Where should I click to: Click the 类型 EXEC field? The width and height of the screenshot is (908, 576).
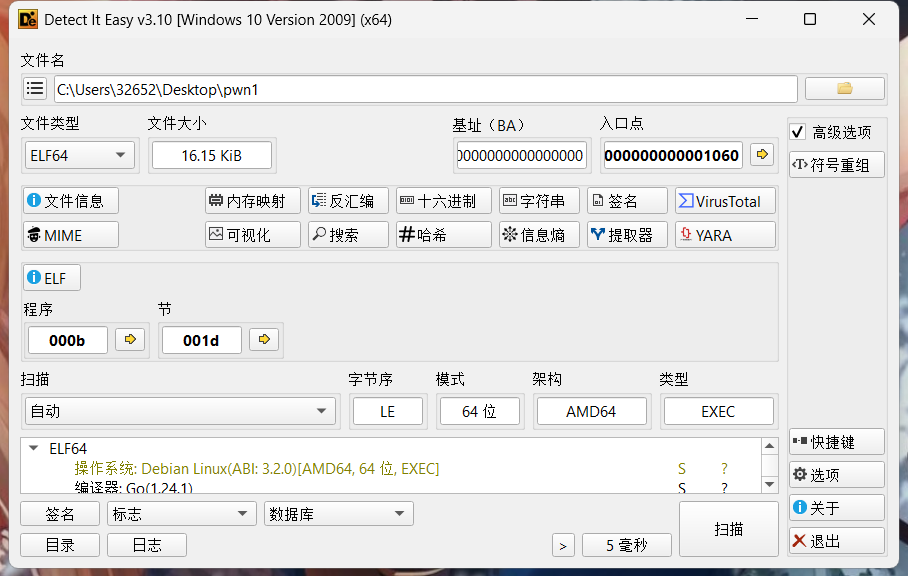[718, 412]
